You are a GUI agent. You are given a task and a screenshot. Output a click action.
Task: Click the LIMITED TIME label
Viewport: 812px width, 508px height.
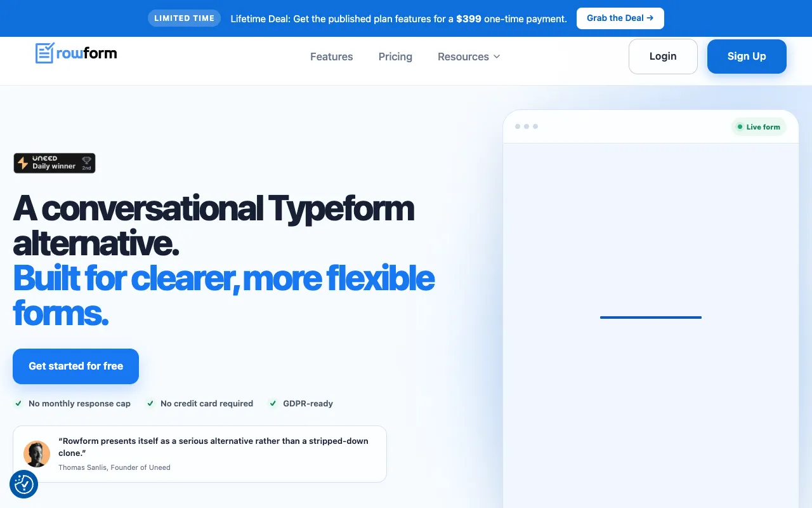185,18
